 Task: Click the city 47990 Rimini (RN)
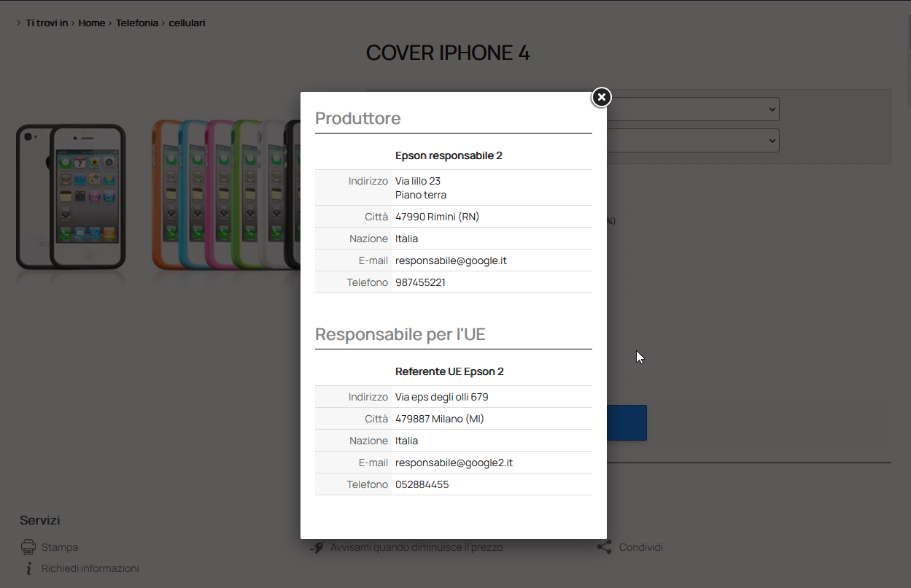tap(438, 217)
